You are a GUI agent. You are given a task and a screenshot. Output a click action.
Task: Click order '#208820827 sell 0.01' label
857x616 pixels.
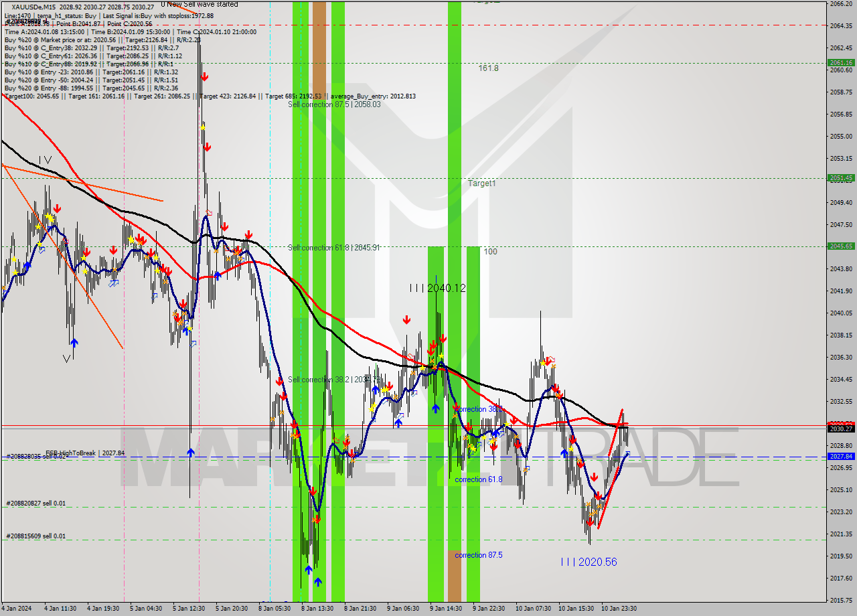tap(36, 504)
